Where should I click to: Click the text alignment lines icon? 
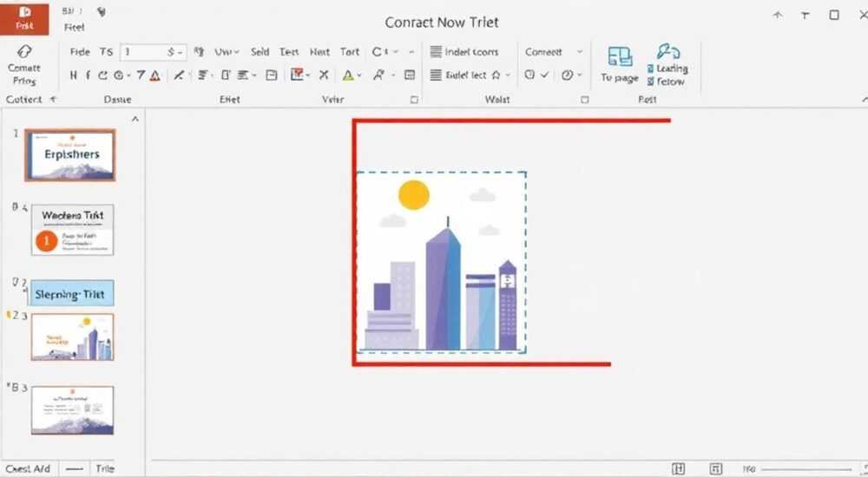pyautogui.click(x=203, y=75)
